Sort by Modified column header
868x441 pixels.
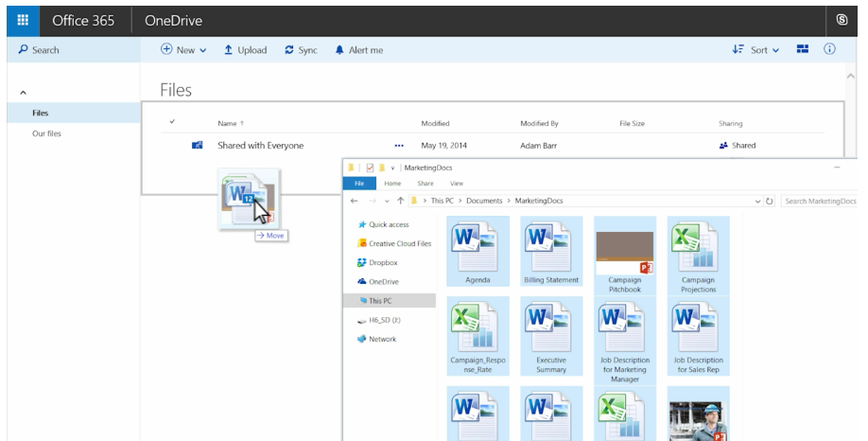coord(435,124)
